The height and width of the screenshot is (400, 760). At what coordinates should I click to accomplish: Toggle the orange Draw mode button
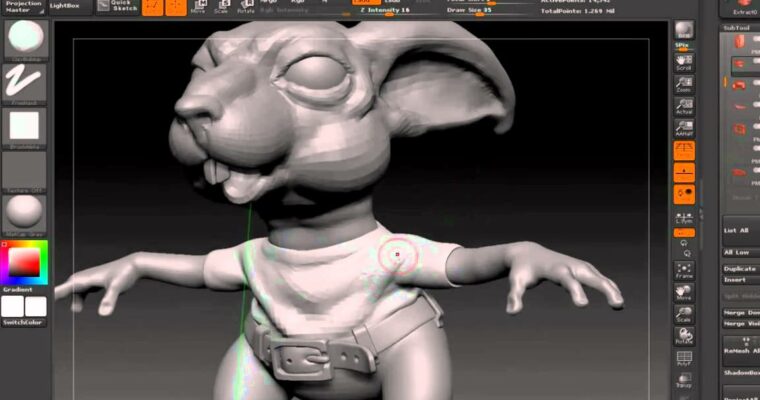[x=176, y=7]
